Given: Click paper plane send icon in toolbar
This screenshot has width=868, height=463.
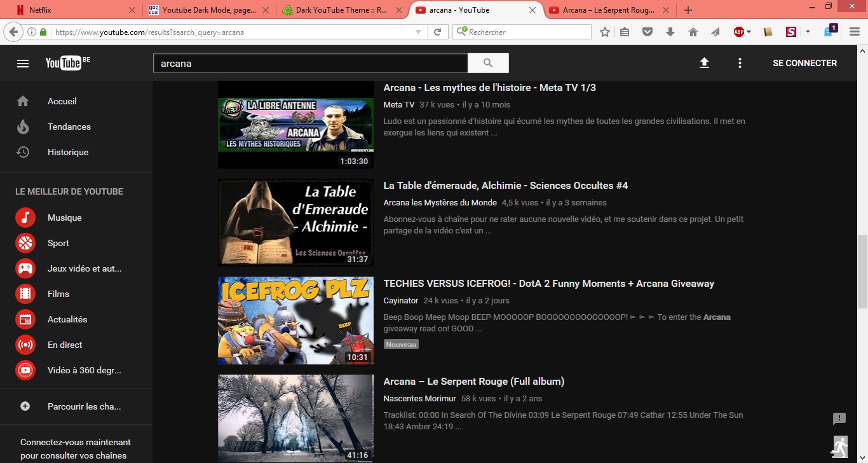Looking at the screenshot, I should pos(715,32).
